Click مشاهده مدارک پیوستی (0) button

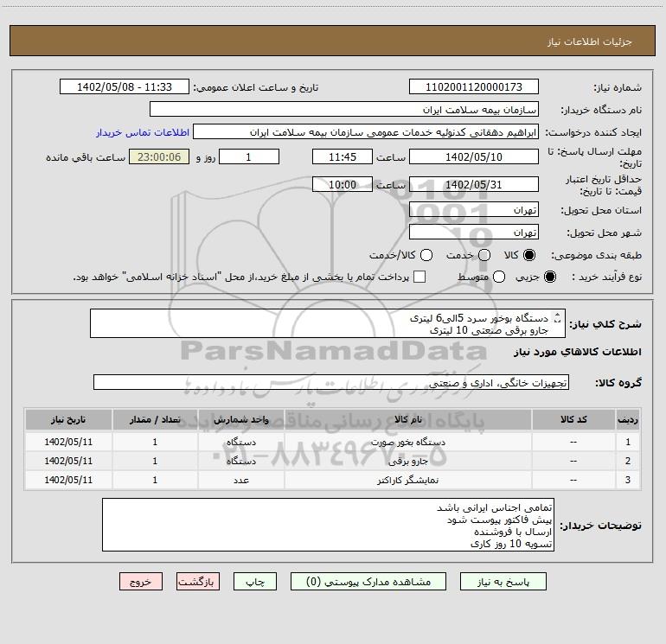tap(368, 582)
